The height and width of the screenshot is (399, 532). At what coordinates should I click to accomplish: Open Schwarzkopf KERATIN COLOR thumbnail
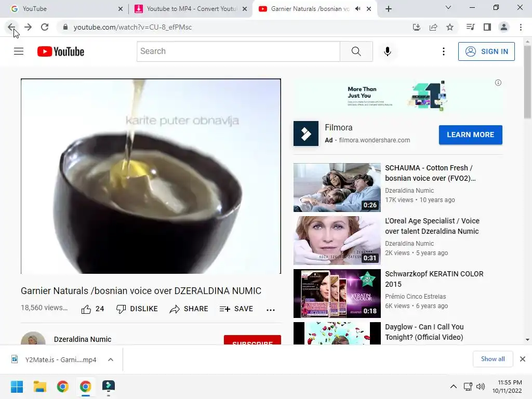337,294
